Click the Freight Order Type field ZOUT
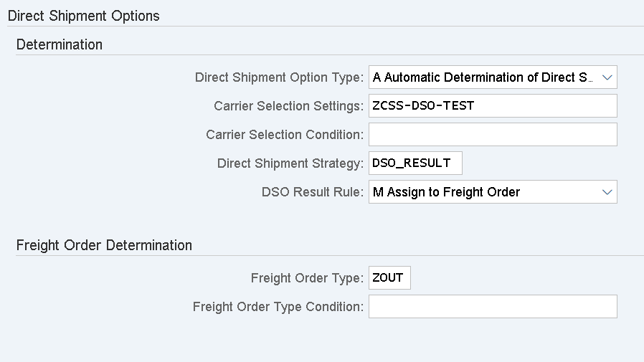 (x=389, y=278)
